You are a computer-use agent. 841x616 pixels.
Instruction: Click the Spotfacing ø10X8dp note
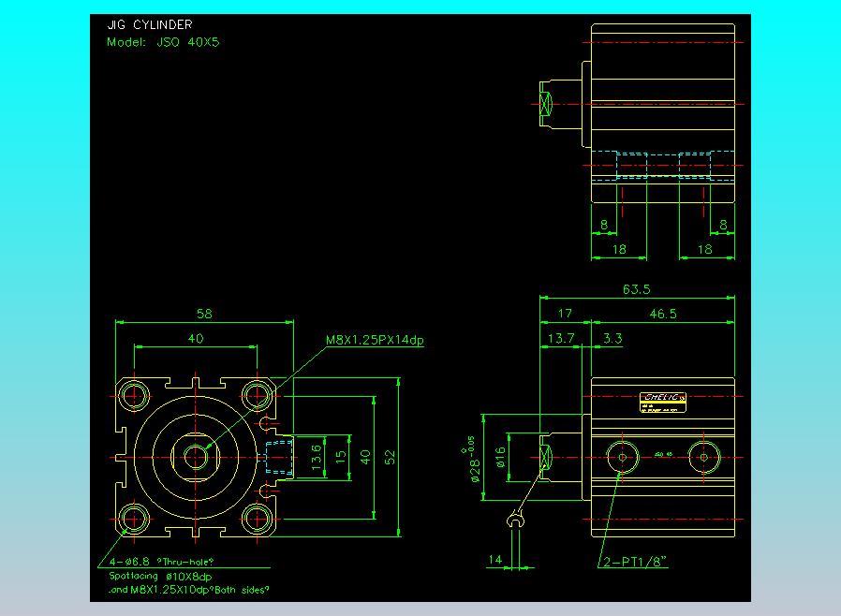(160, 577)
